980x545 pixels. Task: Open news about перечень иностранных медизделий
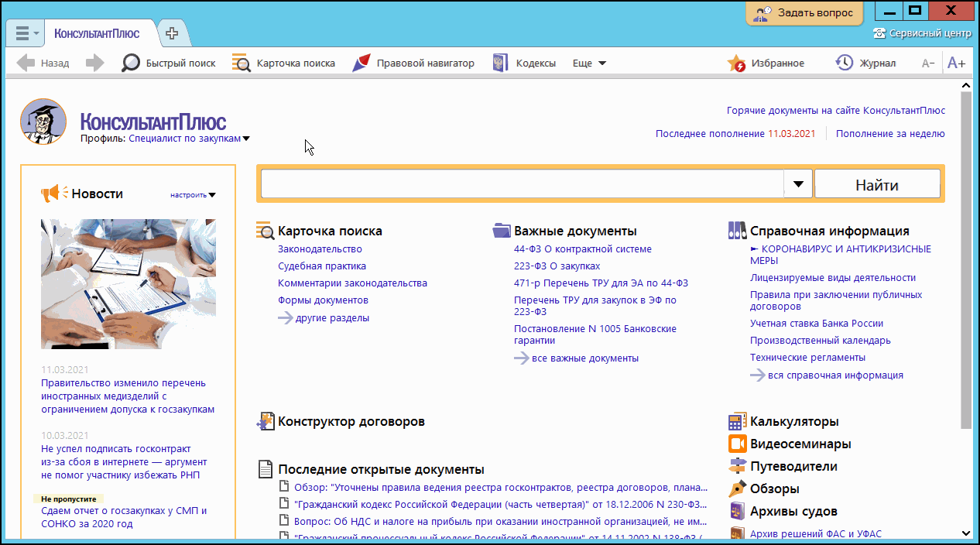click(128, 396)
